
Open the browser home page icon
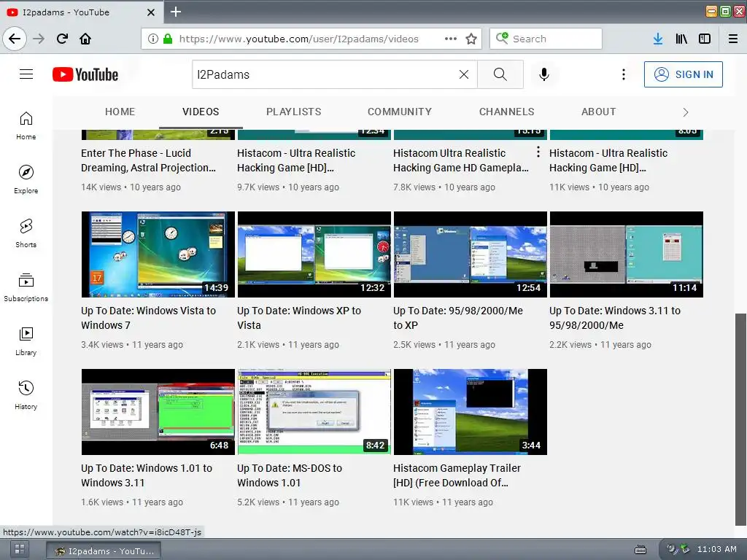tap(85, 39)
